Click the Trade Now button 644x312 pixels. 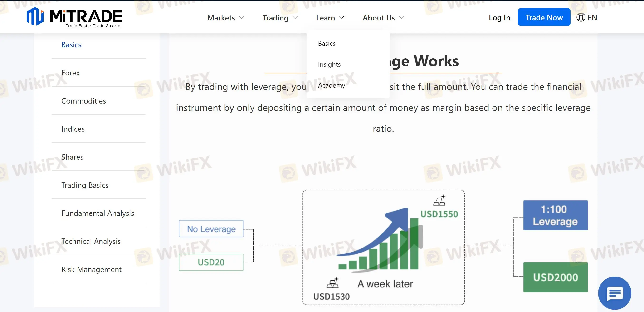pyautogui.click(x=544, y=17)
